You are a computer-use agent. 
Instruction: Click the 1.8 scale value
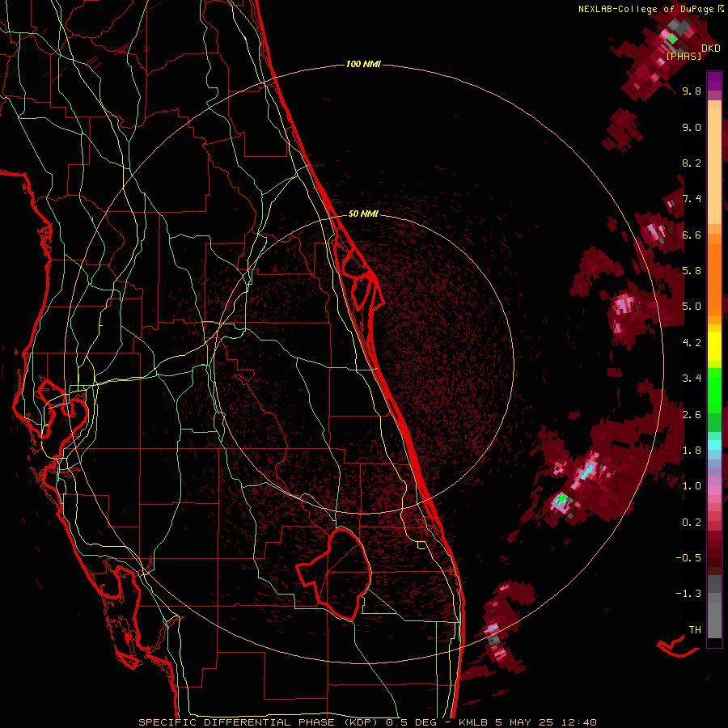click(692, 451)
